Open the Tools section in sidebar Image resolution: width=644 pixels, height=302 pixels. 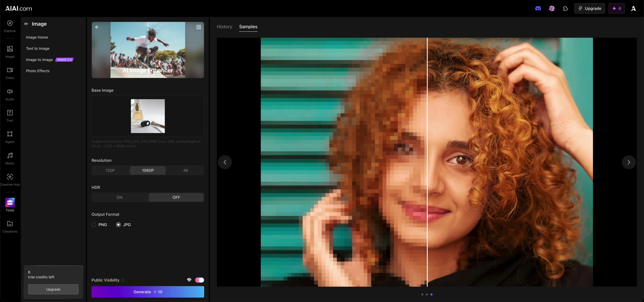point(10,205)
